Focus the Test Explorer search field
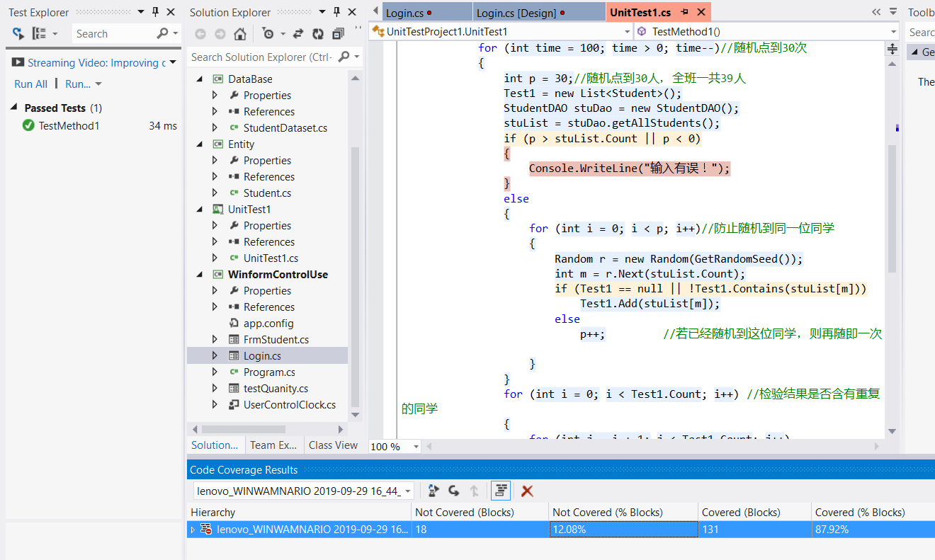The width and height of the screenshot is (935, 560). [x=113, y=33]
